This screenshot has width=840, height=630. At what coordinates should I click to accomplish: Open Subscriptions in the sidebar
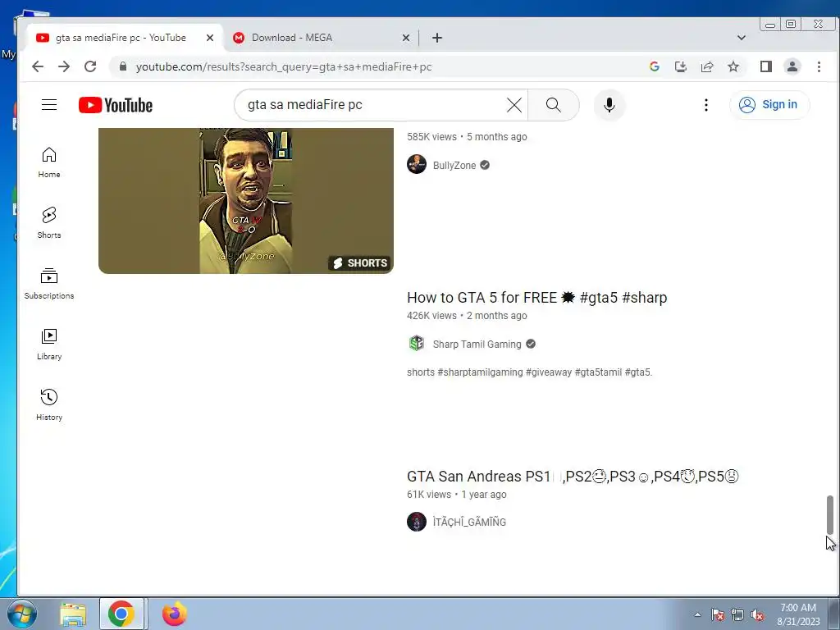tap(49, 283)
